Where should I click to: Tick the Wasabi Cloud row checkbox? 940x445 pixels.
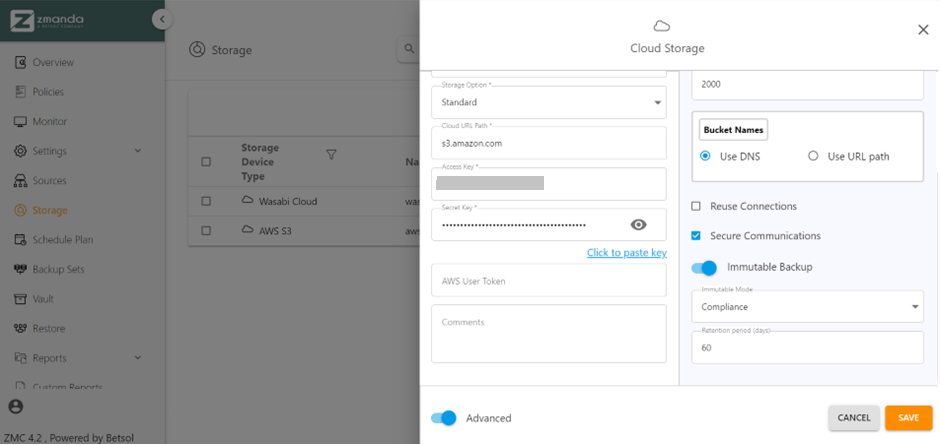pyautogui.click(x=206, y=202)
